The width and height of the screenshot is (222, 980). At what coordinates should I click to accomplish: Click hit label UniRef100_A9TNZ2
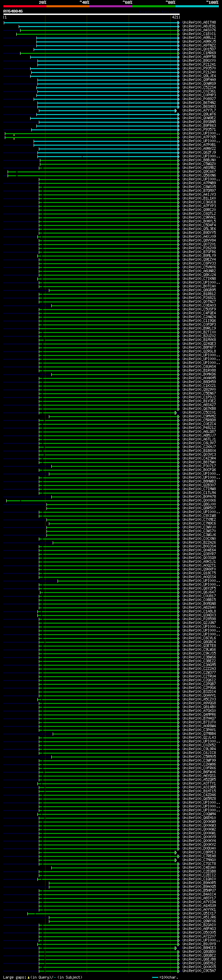pyautogui.click(x=199, y=45)
